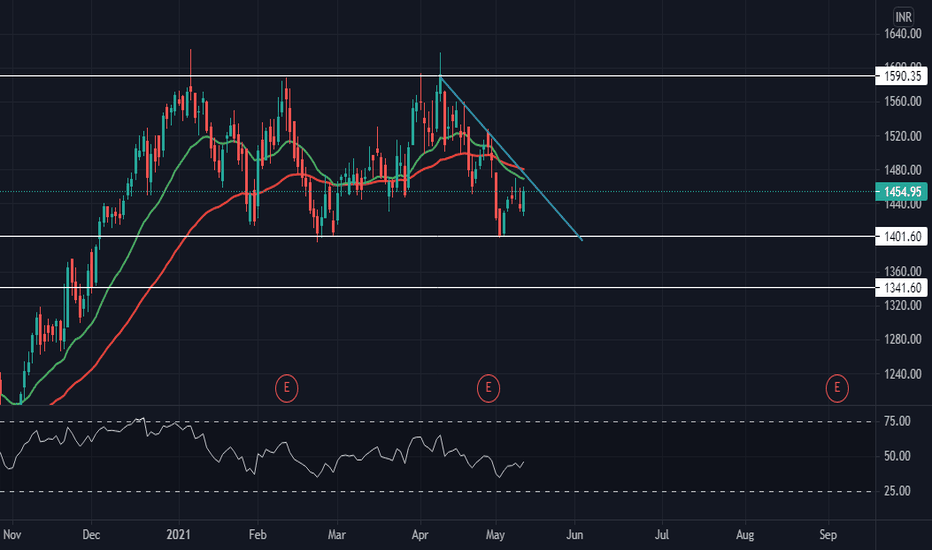Click the RSI 25.00 axis label
The image size is (932, 550).
click(897, 491)
